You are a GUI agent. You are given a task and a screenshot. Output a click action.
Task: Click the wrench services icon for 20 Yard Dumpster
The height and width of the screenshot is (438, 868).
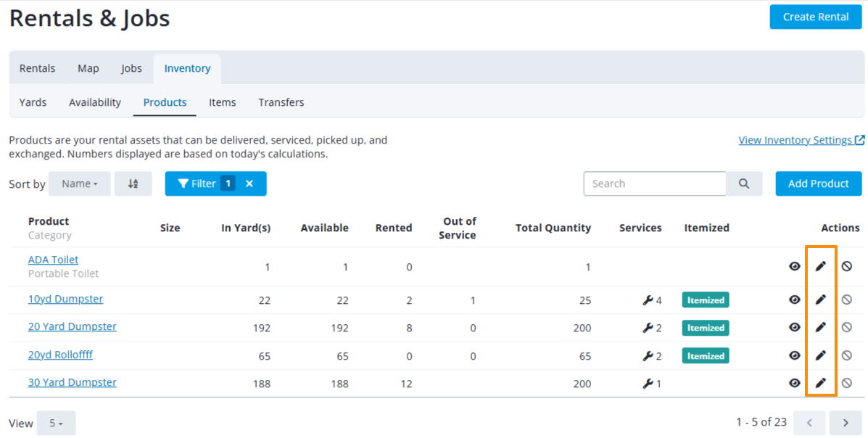[x=648, y=328]
